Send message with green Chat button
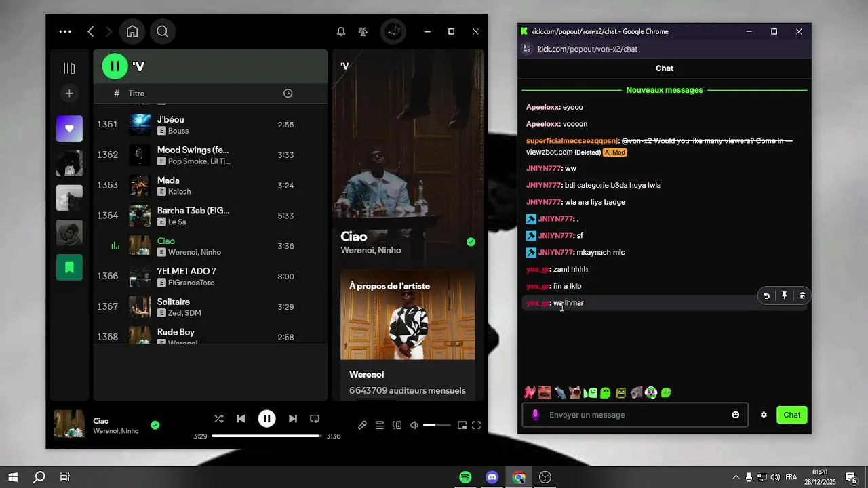This screenshot has width=868, height=488. (x=792, y=415)
